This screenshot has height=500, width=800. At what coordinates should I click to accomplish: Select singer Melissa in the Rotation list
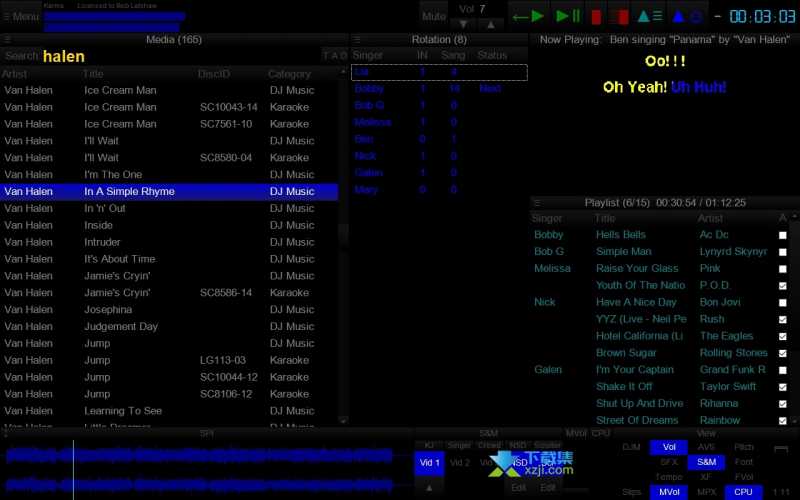coord(439,122)
